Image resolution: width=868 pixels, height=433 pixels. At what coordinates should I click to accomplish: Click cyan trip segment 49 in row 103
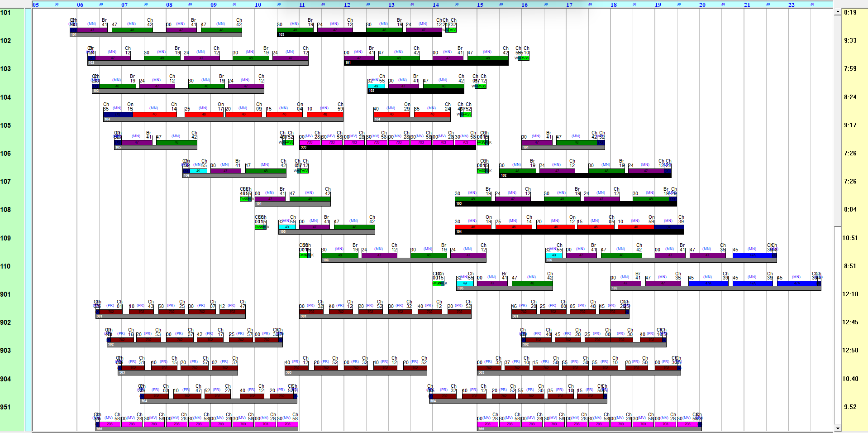[x=376, y=86]
